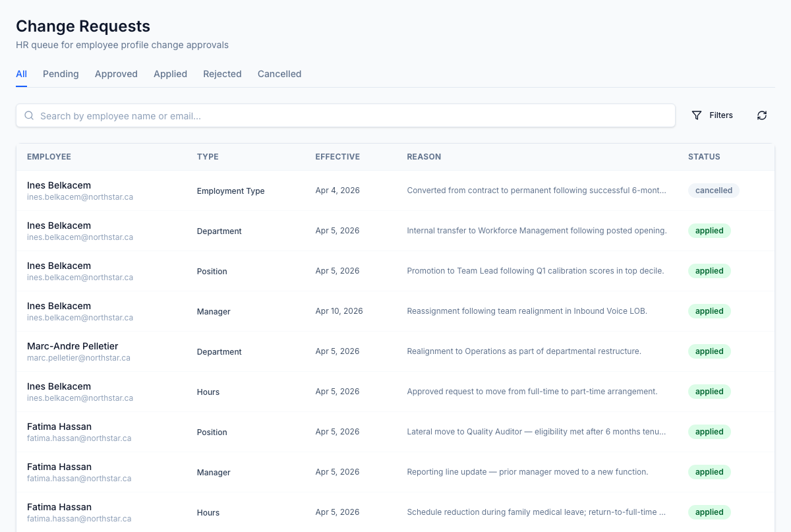Click the Type column header
This screenshot has height=532, width=791.
pos(208,157)
